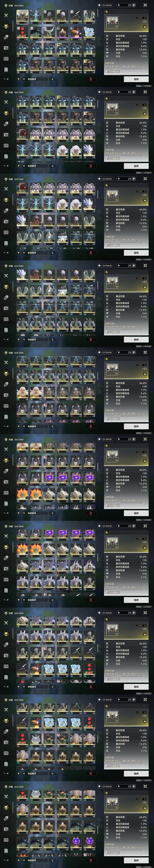Screen dimensions: 154x868
Task: Close the echo screen with the top-right X in topmost panel
Action: [x=145, y=5]
